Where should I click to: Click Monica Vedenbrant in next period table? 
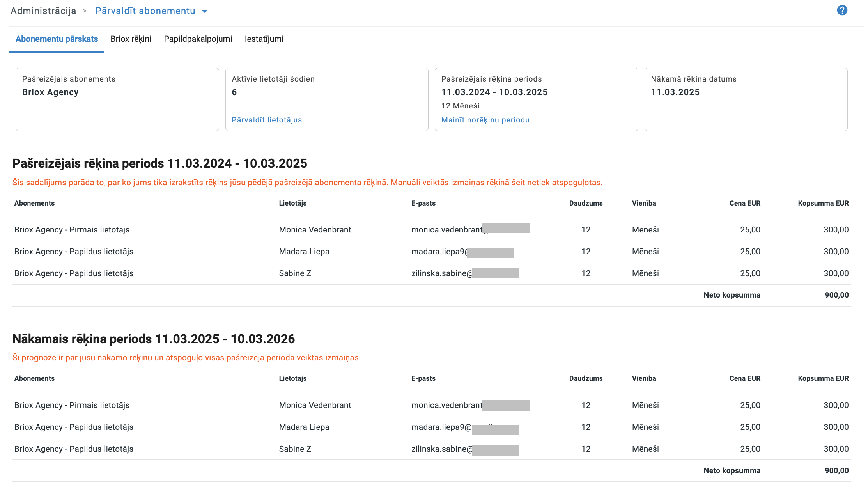tap(315, 405)
